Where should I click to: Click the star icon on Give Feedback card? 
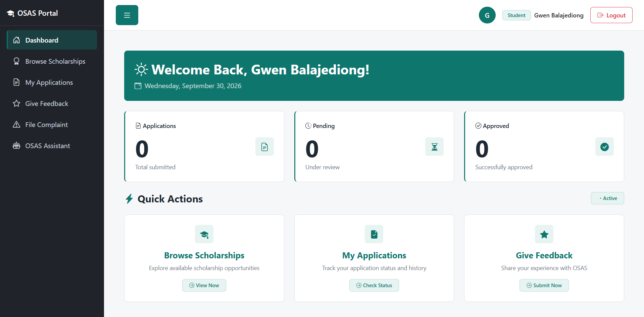pos(544,234)
